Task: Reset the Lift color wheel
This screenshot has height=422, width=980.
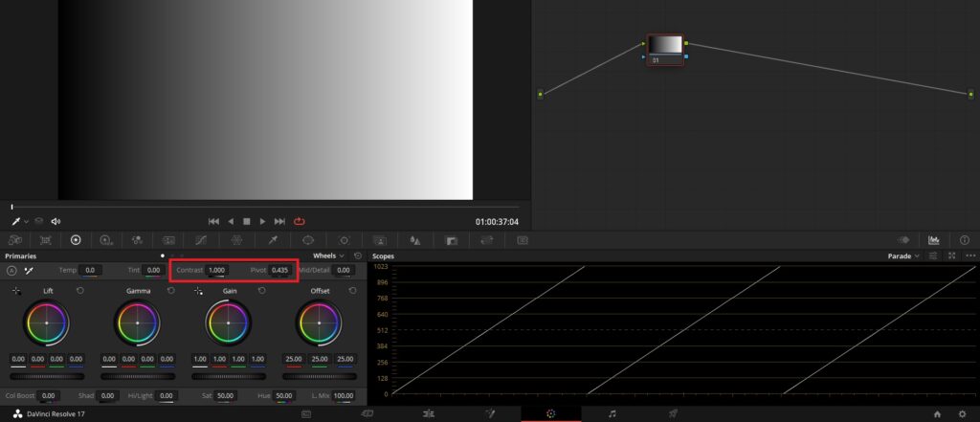Action: (x=80, y=291)
